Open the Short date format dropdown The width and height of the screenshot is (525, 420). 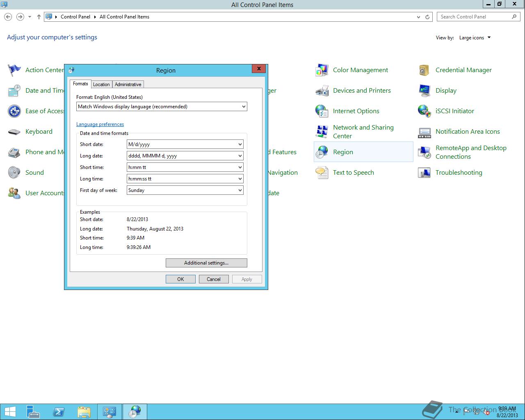pyautogui.click(x=240, y=144)
